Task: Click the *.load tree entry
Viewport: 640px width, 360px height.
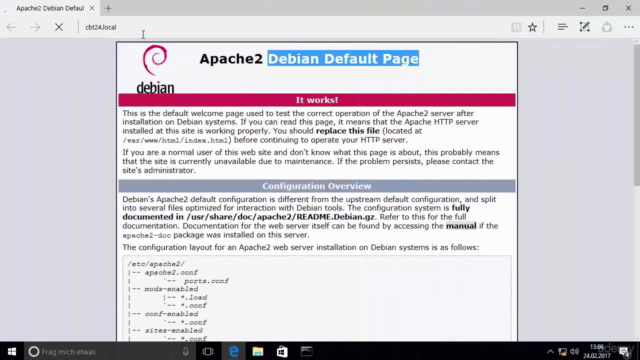Action: click(x=193, y=298)
